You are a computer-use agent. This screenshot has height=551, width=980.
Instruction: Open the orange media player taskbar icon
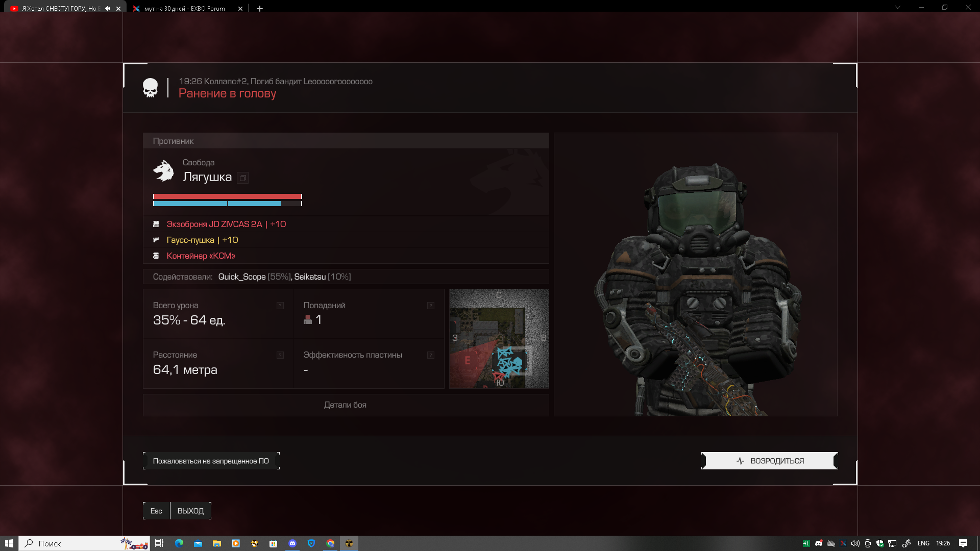[x=236, y=543]
